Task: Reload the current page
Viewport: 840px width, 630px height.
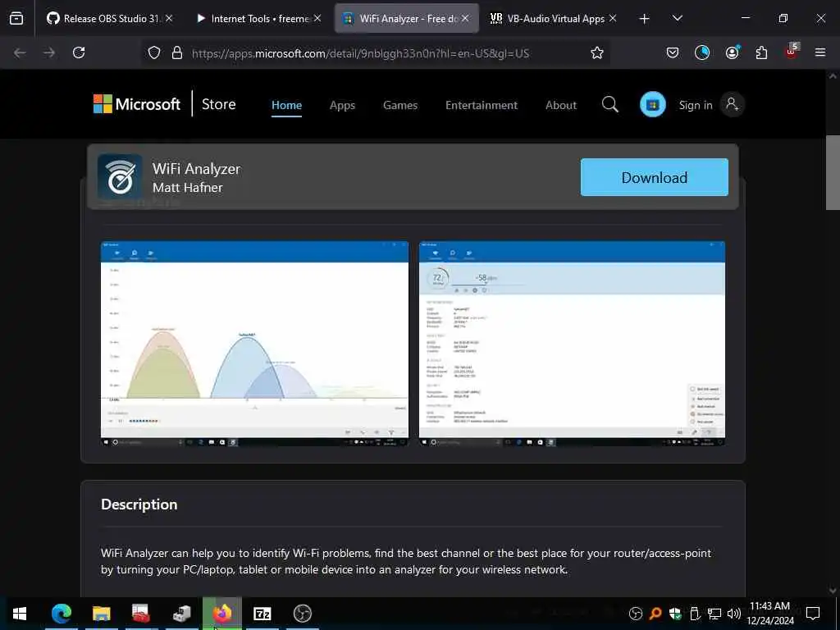Action: click(x=79, y=52)
